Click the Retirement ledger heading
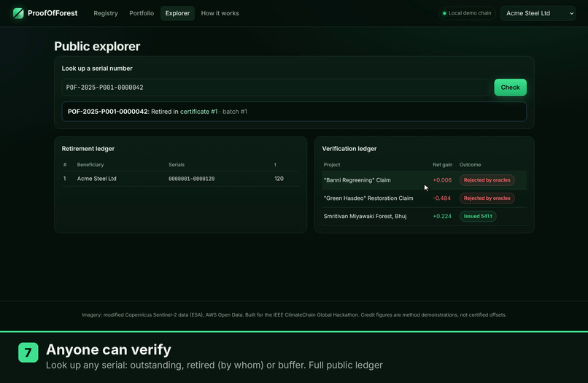Screen dimensions: 588x383 tap(88, 149)
